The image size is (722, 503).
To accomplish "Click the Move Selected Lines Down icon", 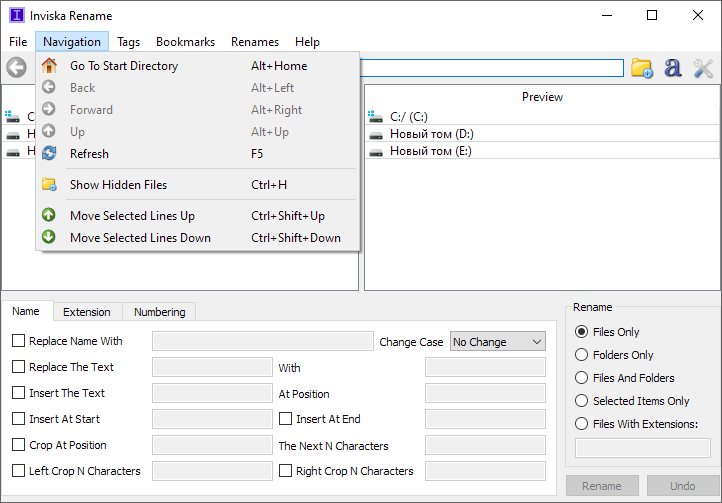I will 49,238.
